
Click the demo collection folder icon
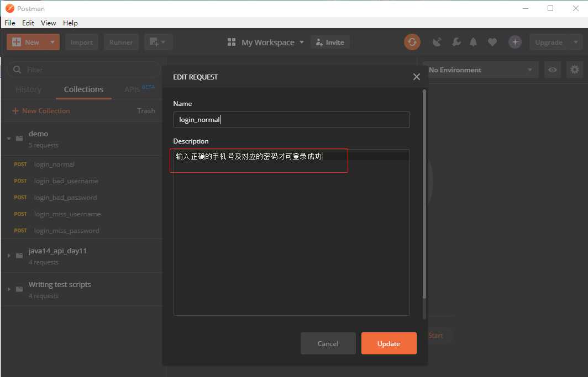coord(19,139)
